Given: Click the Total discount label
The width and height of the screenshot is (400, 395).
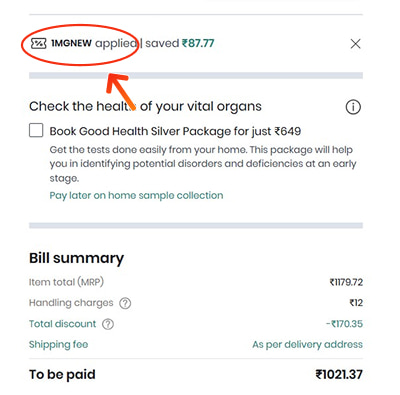Looking at the screenshot, I should (x=62, y=324).
